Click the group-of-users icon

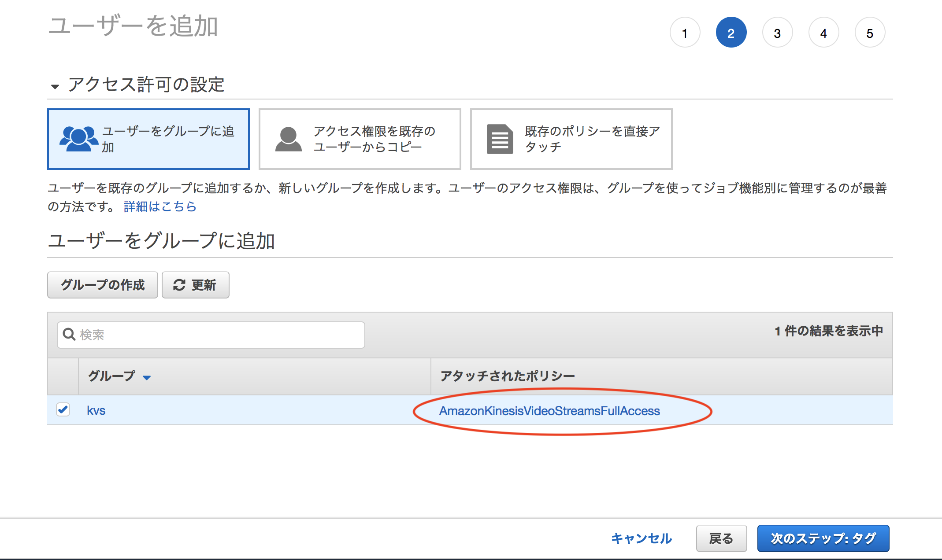tap(78, 139)
